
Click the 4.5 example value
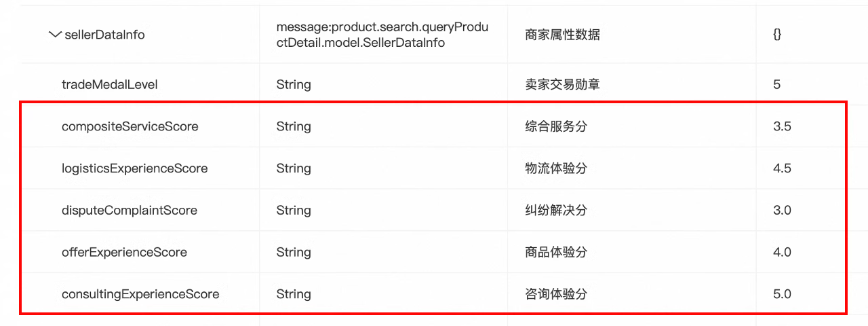pyautogui.click(x=782, y=168)
